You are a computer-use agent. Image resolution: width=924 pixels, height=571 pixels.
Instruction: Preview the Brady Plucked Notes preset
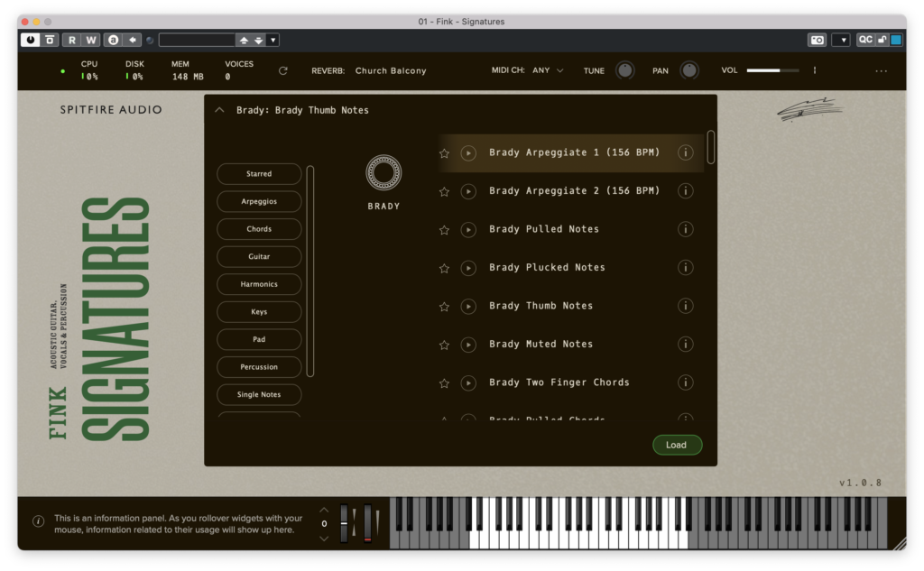pos(468,268)
